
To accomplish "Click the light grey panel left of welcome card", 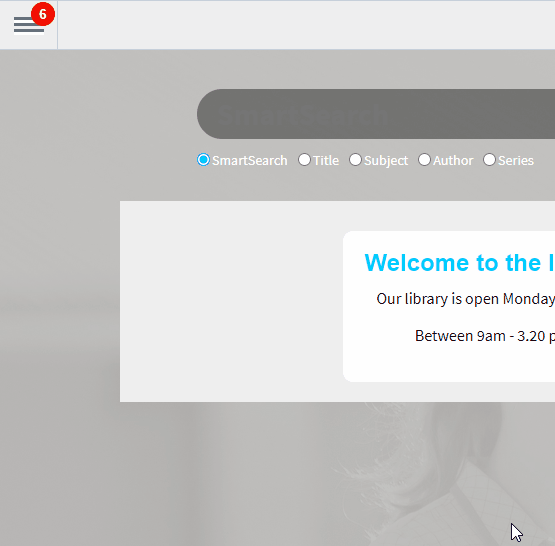I will (231, 301).
